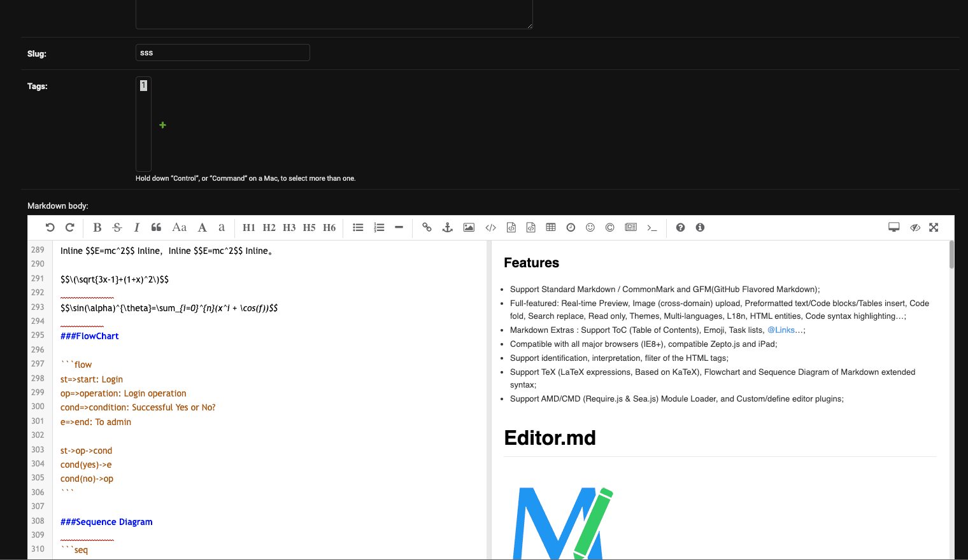Select tag option 1 in the Tags list
This screenshot has width=968, height=560.
pos(143,85)
